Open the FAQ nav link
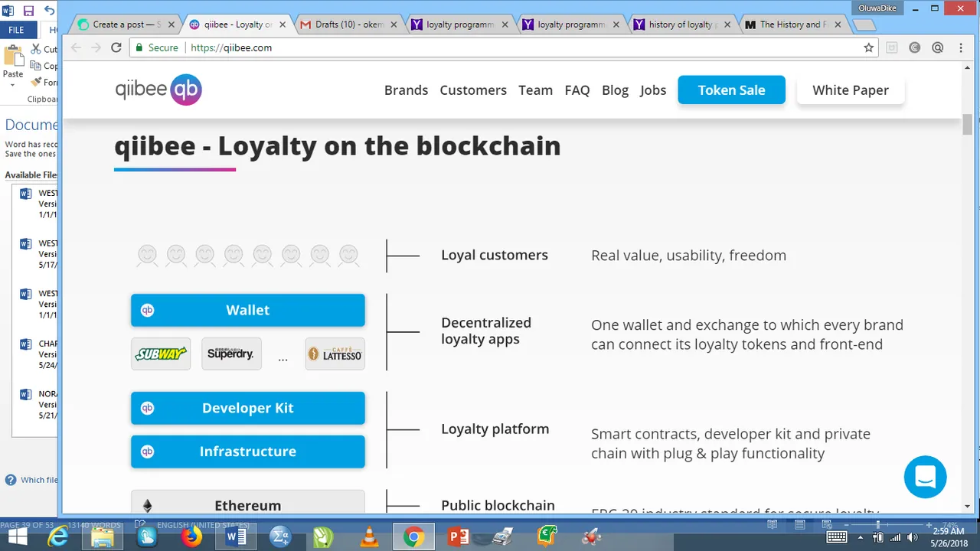The height and width of the screenshot is (551, 980). 577,90
